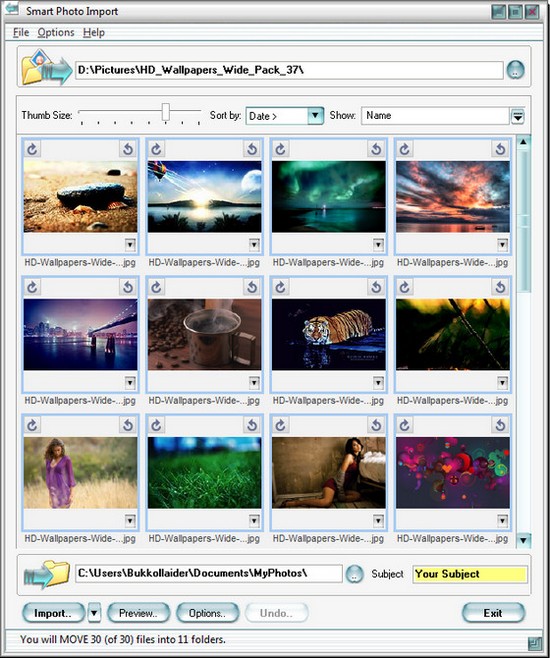Viewport: 550px width, 658px height.
Task: Rotate the night bridge city thumbnail counterclockwise
Action: 128,287
